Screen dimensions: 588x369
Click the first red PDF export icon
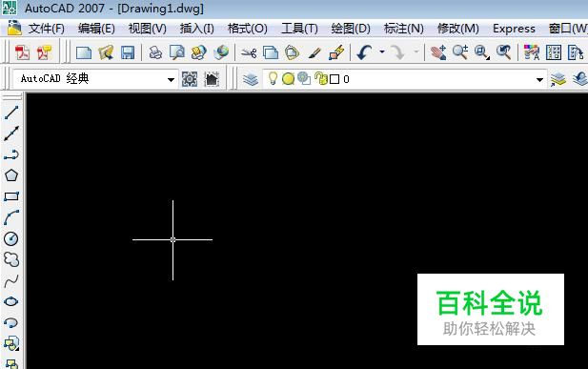[22, 52]
